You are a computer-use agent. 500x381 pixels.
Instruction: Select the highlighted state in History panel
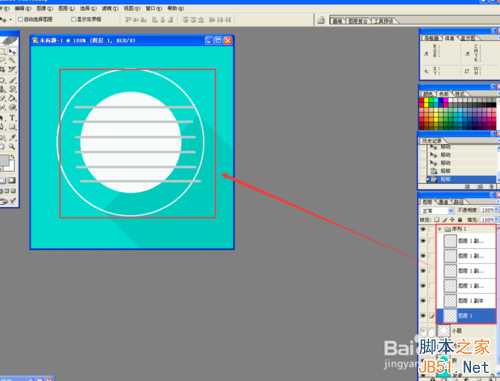(x=461, y=179)
